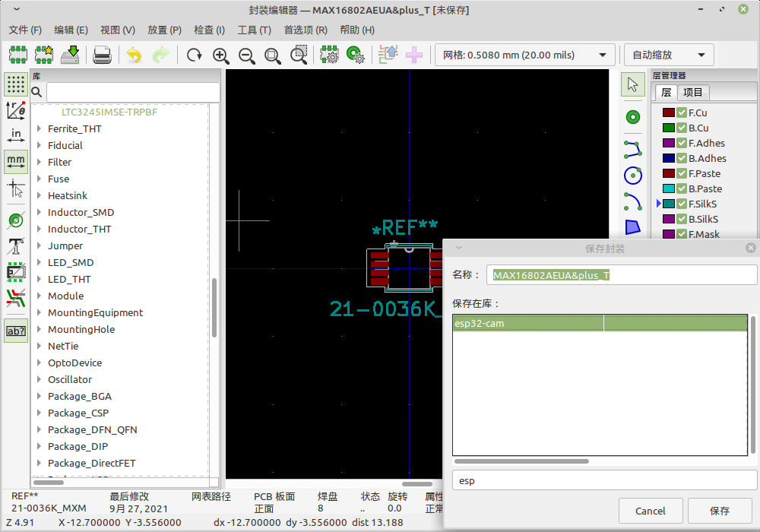Screen dimensions: 760x532
Task: Open default pad properties icon
Action: 356,55
